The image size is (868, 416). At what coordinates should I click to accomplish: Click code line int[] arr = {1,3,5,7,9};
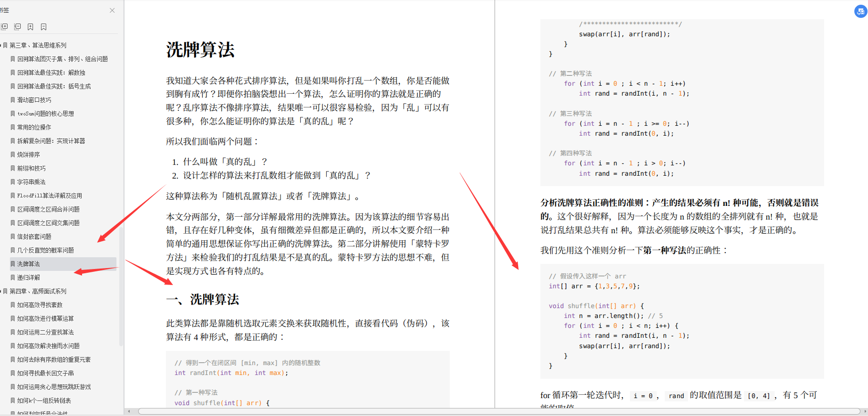pos(595,286)
